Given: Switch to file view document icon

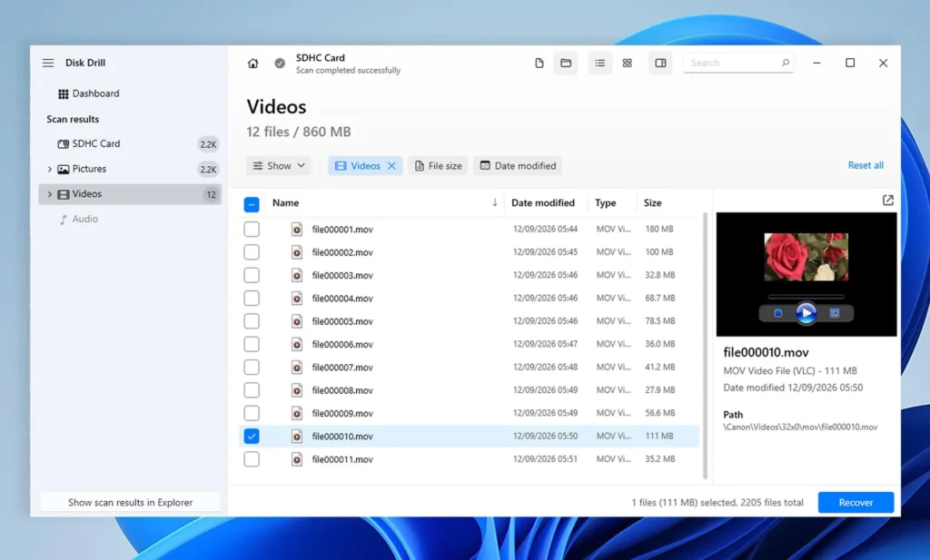Looking at the screenshot, I should pyautogui.click(x=539, y=63).
